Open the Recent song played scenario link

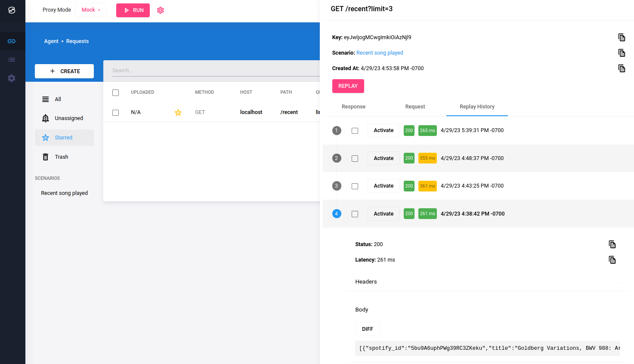click(380, 53)
